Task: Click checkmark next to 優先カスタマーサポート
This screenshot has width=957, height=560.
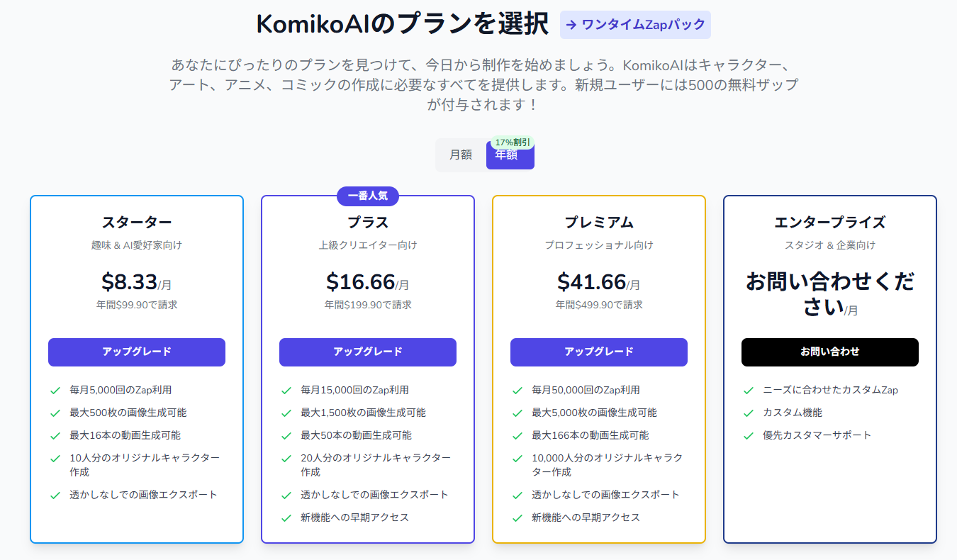Action: [x=749, y=435]
